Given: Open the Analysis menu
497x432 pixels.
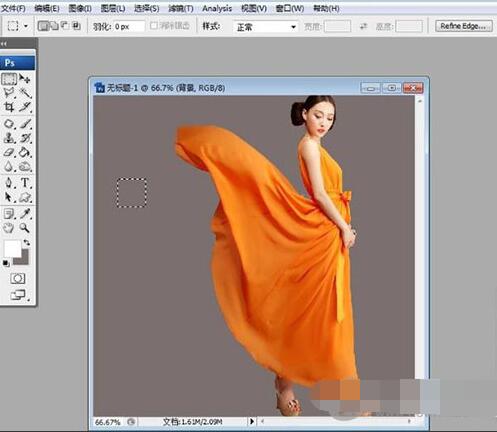Looking at the screenshot, I should tap(217, 8).
